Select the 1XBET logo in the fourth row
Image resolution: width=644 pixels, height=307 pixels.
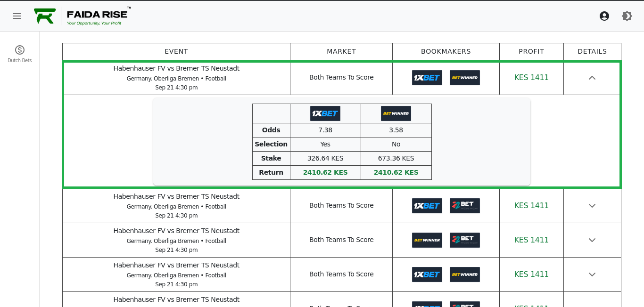(x=427, y=274)
